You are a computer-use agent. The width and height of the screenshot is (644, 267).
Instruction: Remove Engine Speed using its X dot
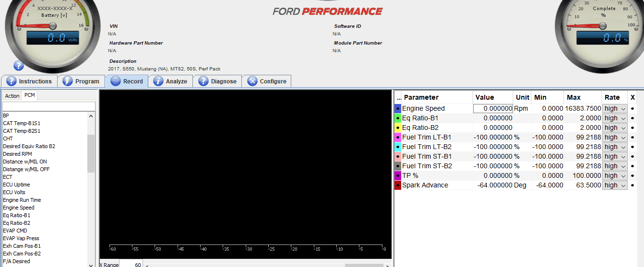(x=632, y=109)
